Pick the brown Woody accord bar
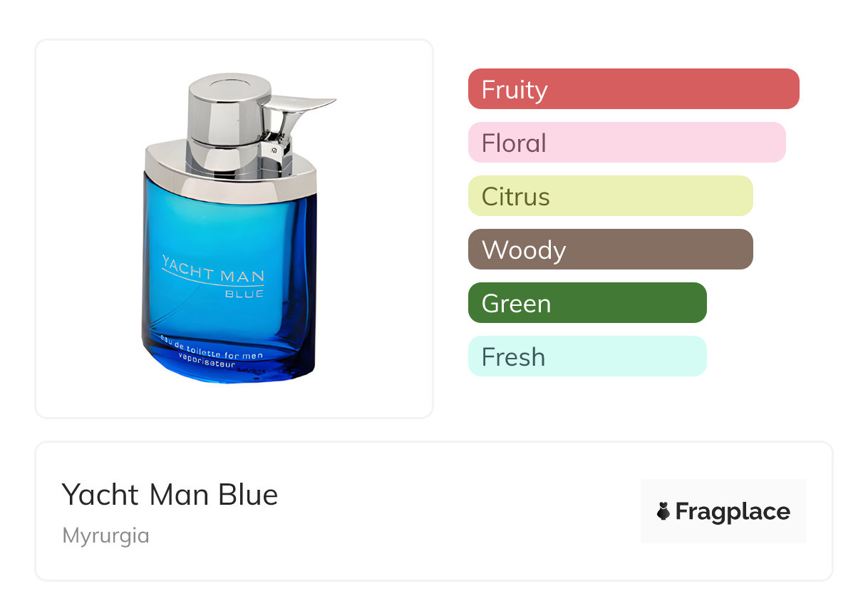Viewport: 868px width, 616px height. pos(610,250)
